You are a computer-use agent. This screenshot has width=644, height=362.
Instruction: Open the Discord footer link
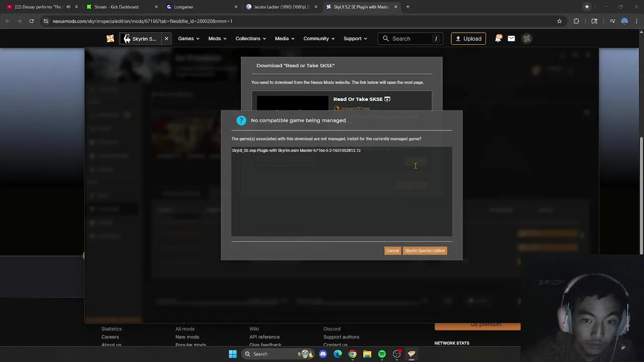pyautogui.click(x=332, y=329)
